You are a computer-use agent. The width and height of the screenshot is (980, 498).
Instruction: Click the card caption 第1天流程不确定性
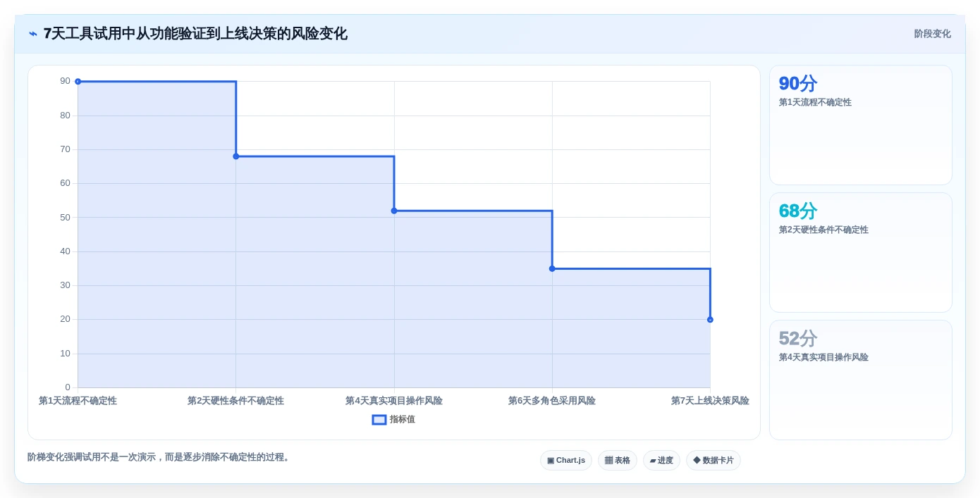(x=815, y=103)
